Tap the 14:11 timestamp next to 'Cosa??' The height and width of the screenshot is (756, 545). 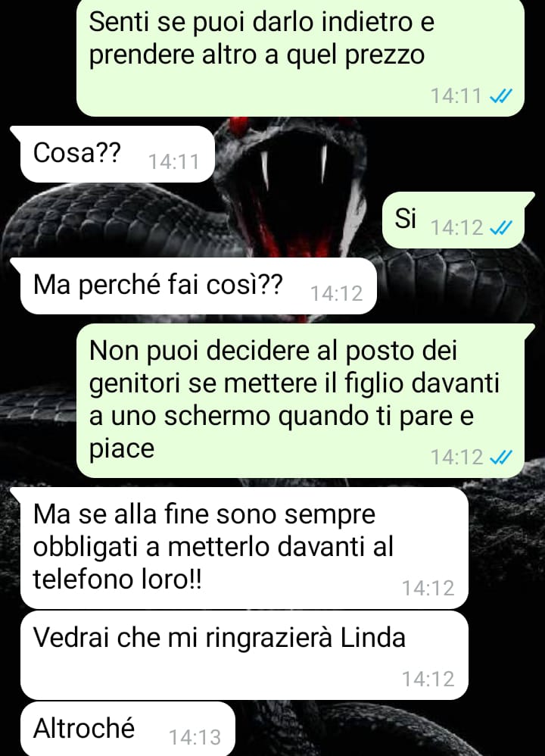173,162
